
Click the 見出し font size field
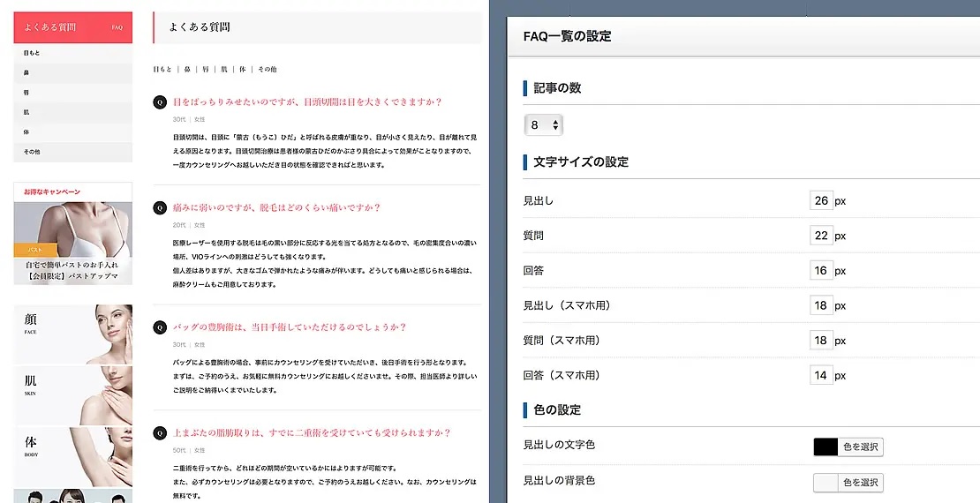click(x=821, y=201)
